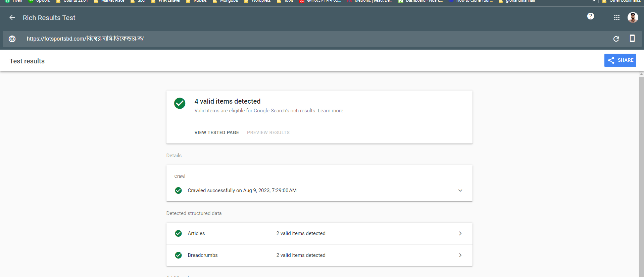Click the page vertical scrollbar
Screen dimensions: 644x277
tap(641, 168)
